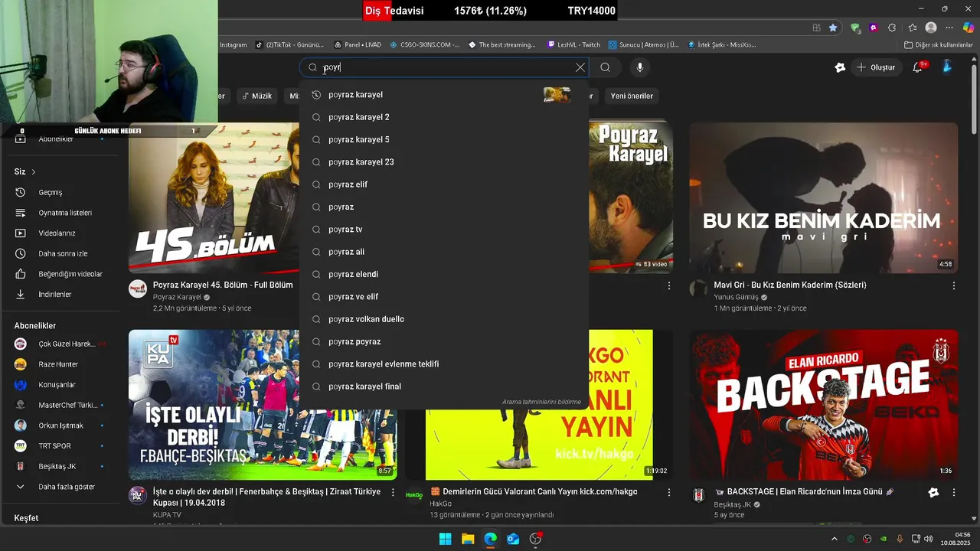Open the YouTube notifications bell
980x551 pixels.
coord(918,67)
